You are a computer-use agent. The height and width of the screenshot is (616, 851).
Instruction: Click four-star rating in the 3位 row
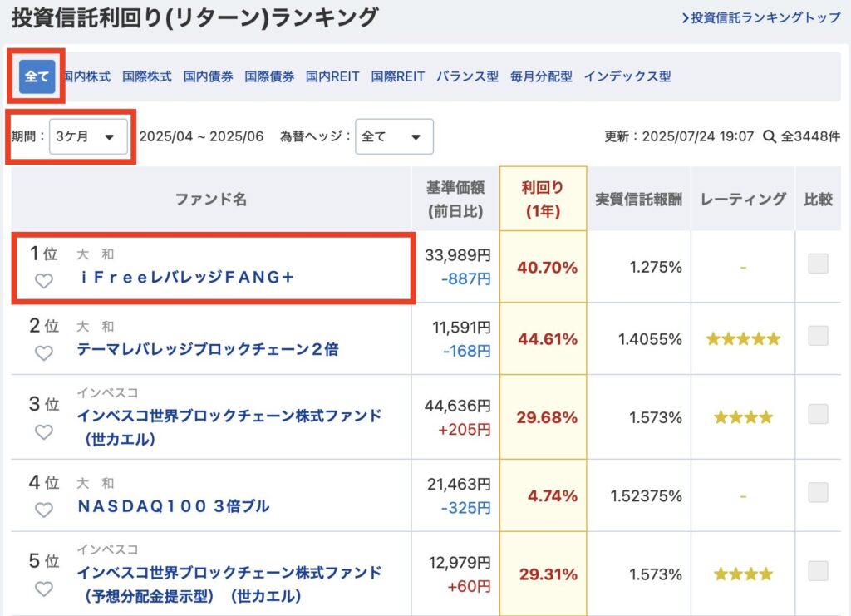[743, 418]
